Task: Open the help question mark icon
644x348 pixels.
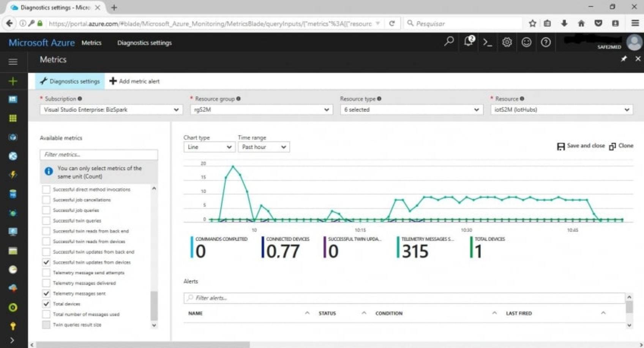Action: click(x=546, y=42)
